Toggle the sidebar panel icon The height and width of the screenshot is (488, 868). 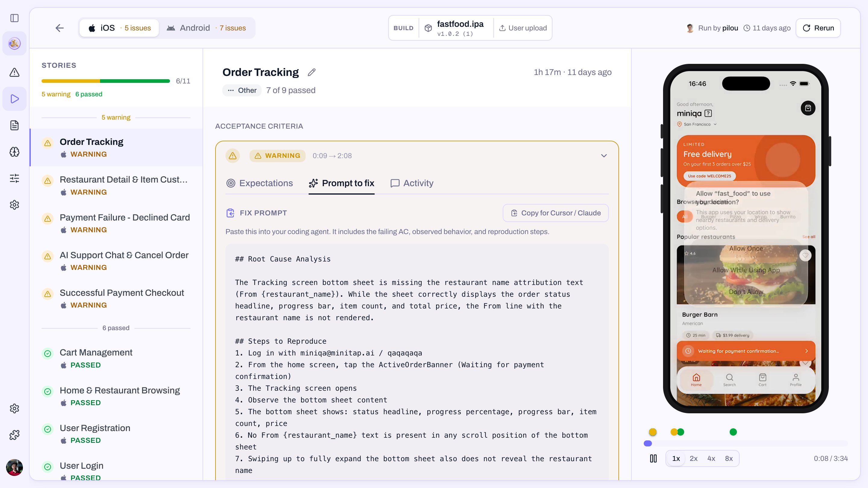tap(14, 18)
